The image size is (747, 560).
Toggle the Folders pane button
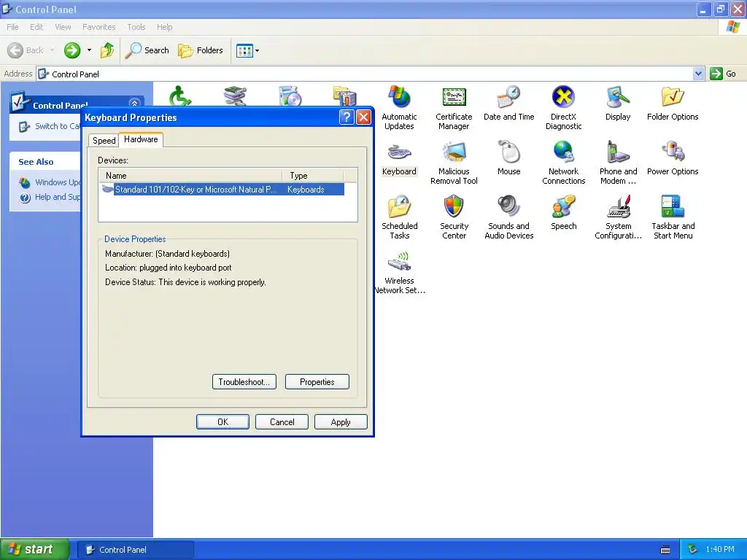201,50
